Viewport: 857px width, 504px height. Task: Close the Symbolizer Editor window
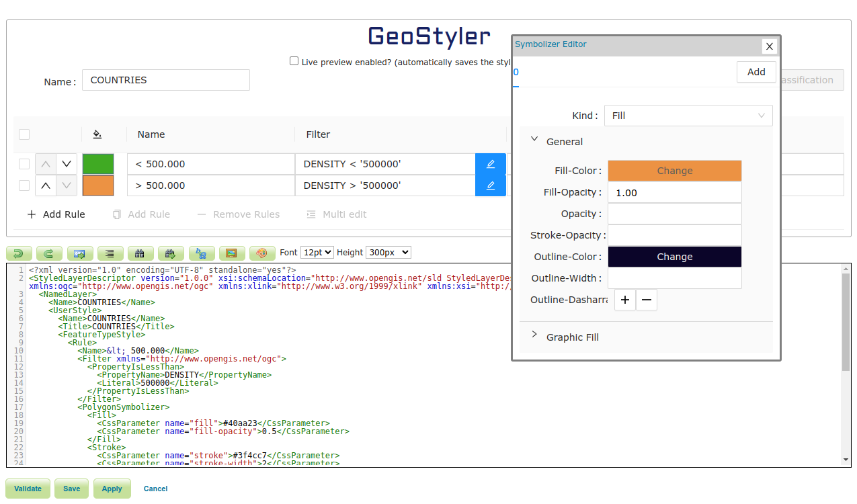click(770, 46)
